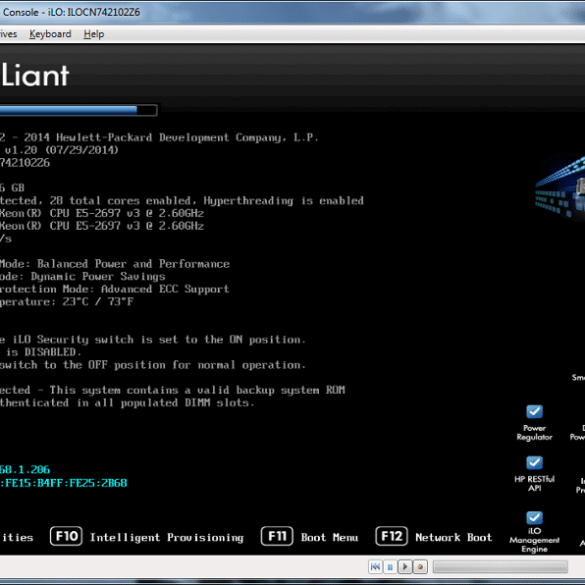Click the console window title bar text
This screenshot has width=585, height=585.
coord(71,12)
